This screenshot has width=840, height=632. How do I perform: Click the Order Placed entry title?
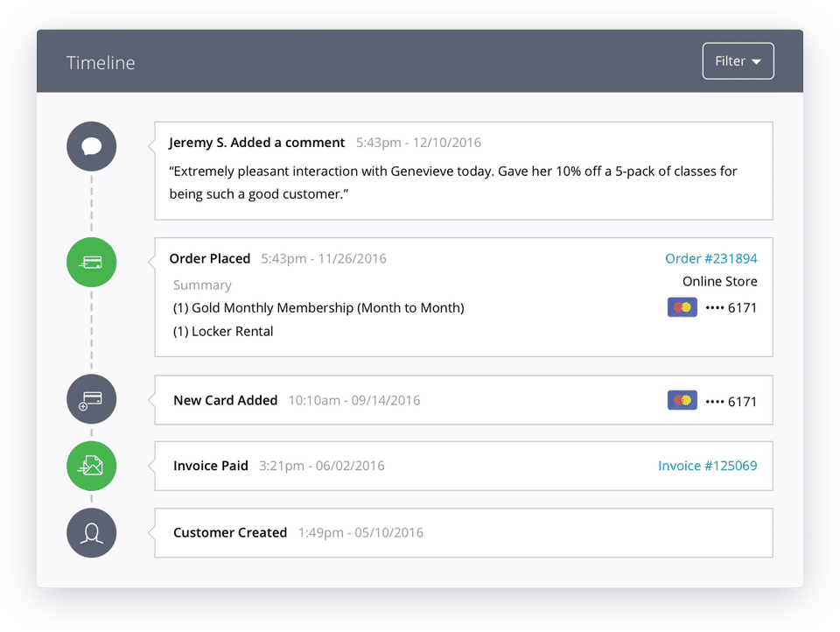210,258
